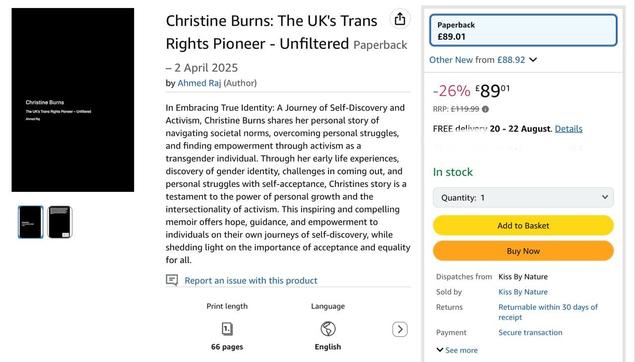
Task: Select the Paperback £89.01 format option
Action: (523, 30)
